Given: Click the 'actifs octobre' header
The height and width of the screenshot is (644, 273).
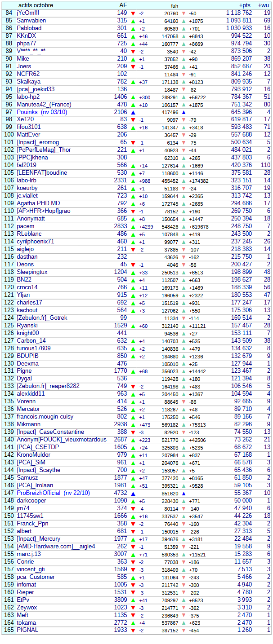Looking at the screenshot, I should pos(36,5).
